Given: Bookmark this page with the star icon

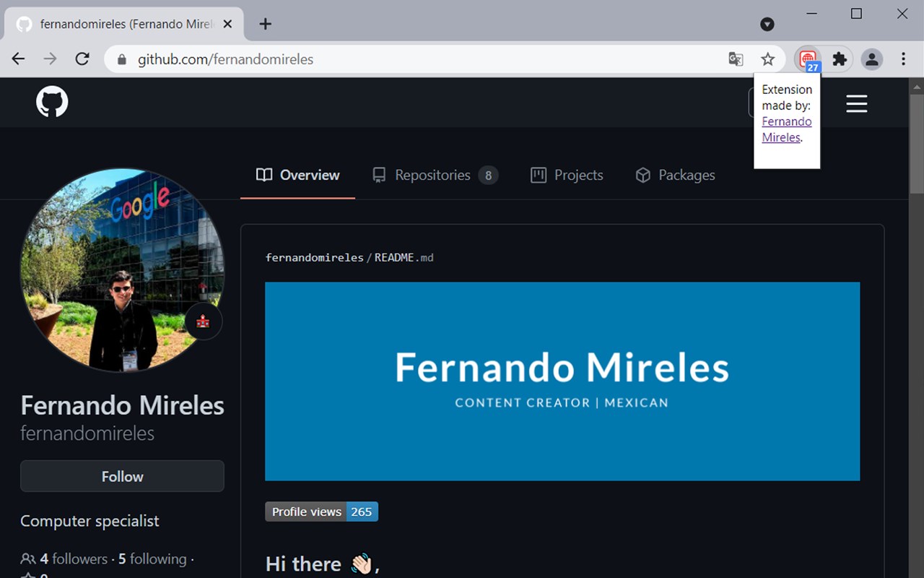Looking at the screenshot, I should [767, 59].
